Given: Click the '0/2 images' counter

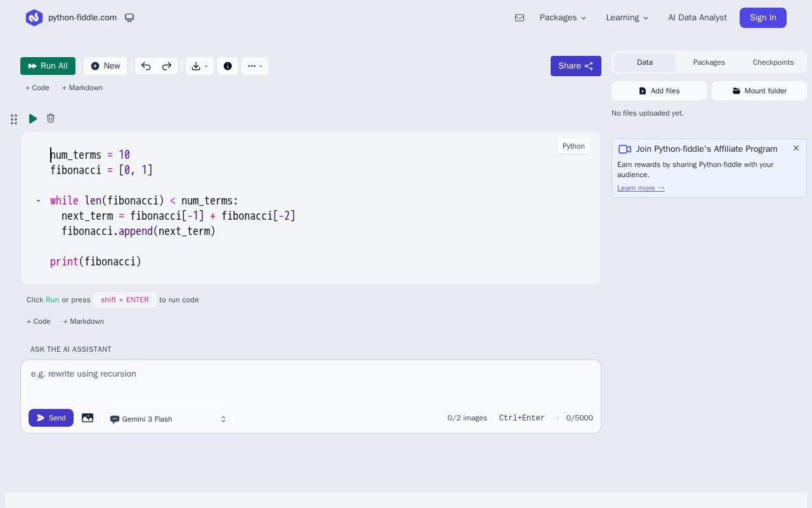Looking at the screenshot, I should (468, 418).
